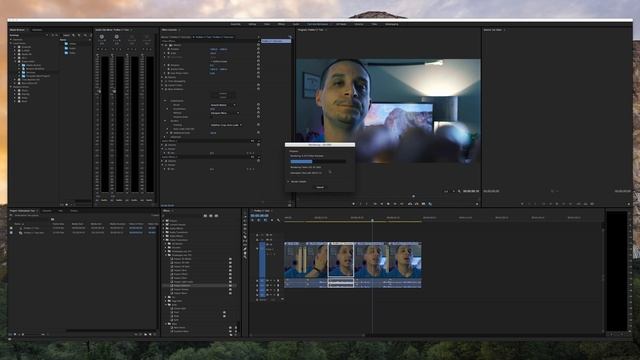640x360 pixels.
Task: Click the New Bin icon in Project panel
Action: tap(146, 334)
